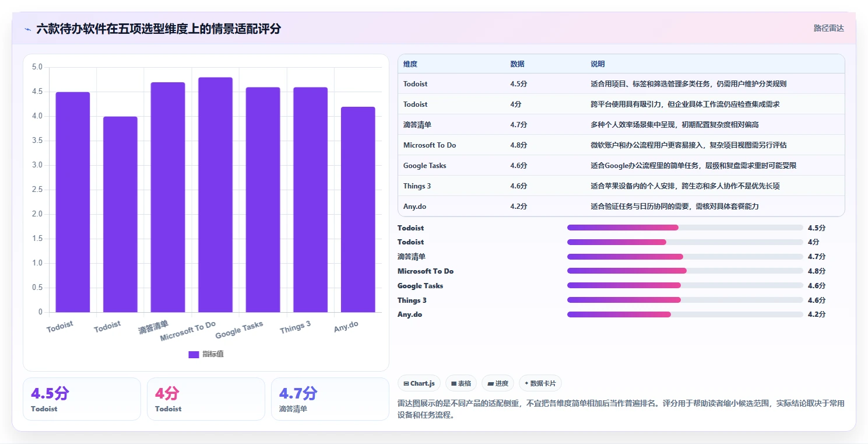Click the 数据 table column header
The height and width of the screenshot is (444, 868).
[517, 64]
